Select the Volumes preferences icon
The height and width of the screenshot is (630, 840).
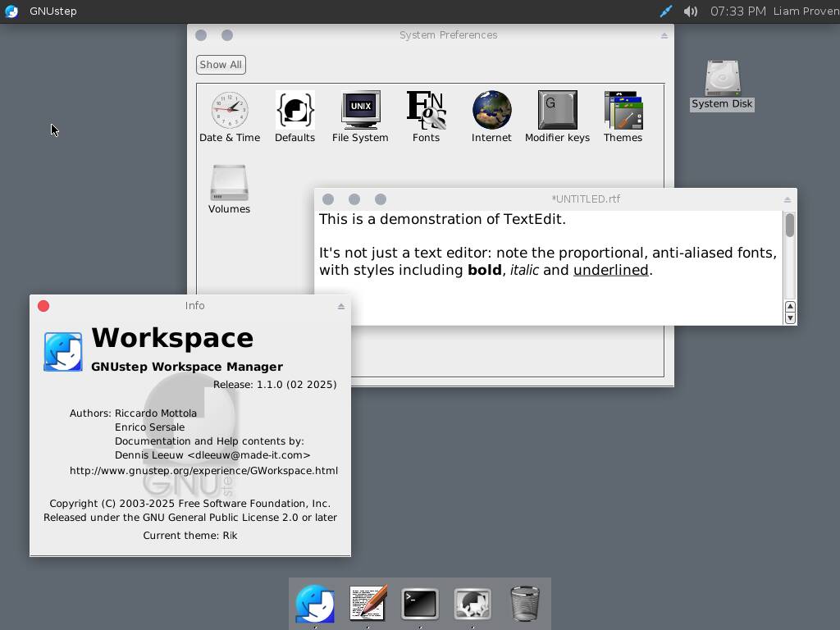click(x=229, y=182)
